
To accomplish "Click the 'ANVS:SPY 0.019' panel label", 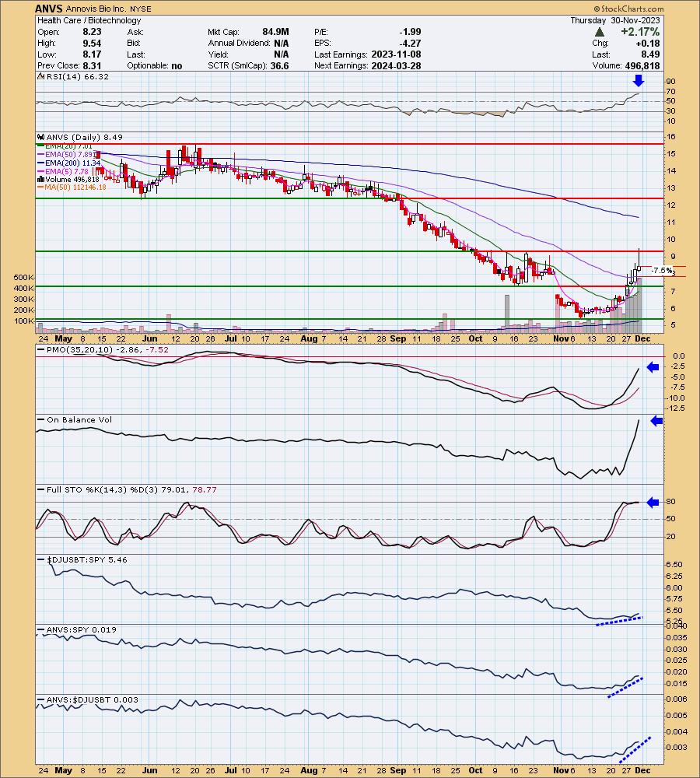I will (x=82, y=629).
